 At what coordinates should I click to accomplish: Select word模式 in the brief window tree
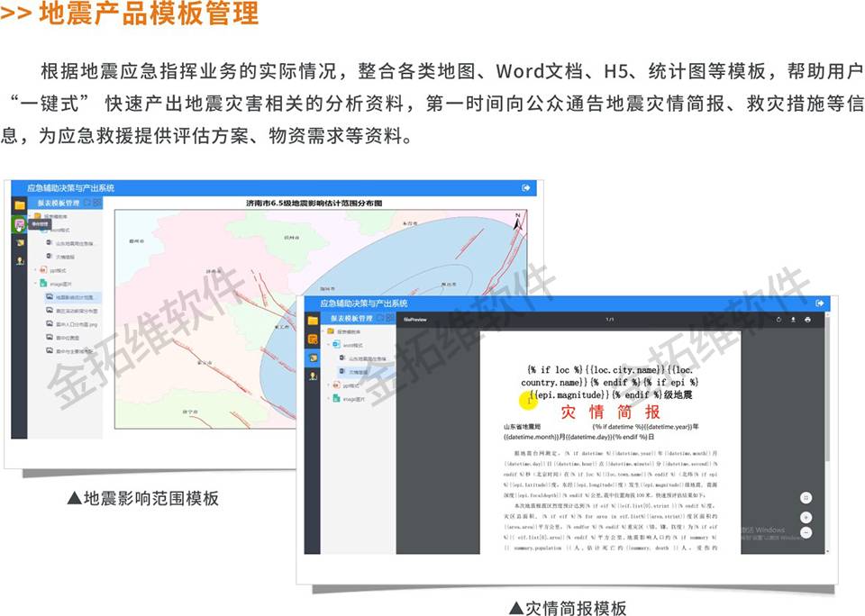(x=348, y=345)
